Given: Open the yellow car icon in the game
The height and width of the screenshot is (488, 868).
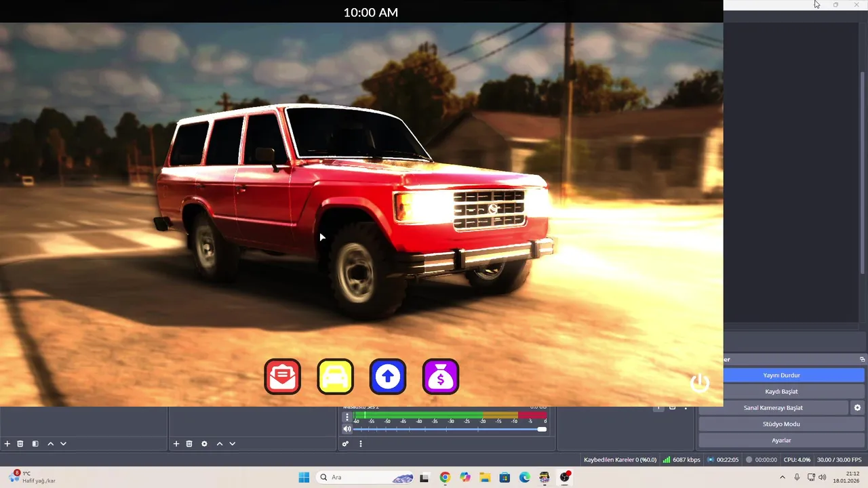Looking at the screenshot, I should (x=335, y=377).
